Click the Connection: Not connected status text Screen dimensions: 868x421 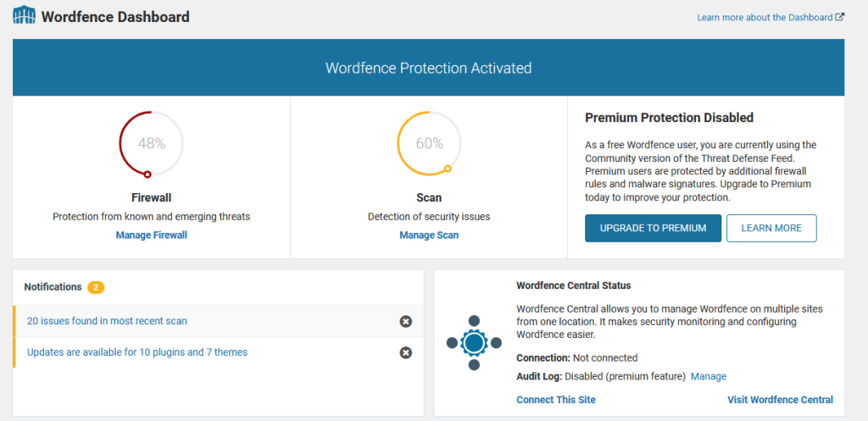pos(576,357)
